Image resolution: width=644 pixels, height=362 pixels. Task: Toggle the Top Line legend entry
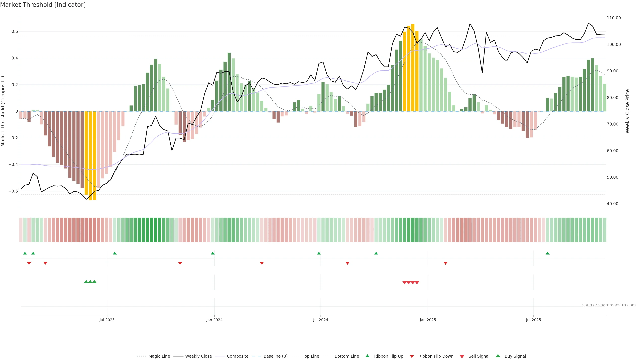[311, 356]
